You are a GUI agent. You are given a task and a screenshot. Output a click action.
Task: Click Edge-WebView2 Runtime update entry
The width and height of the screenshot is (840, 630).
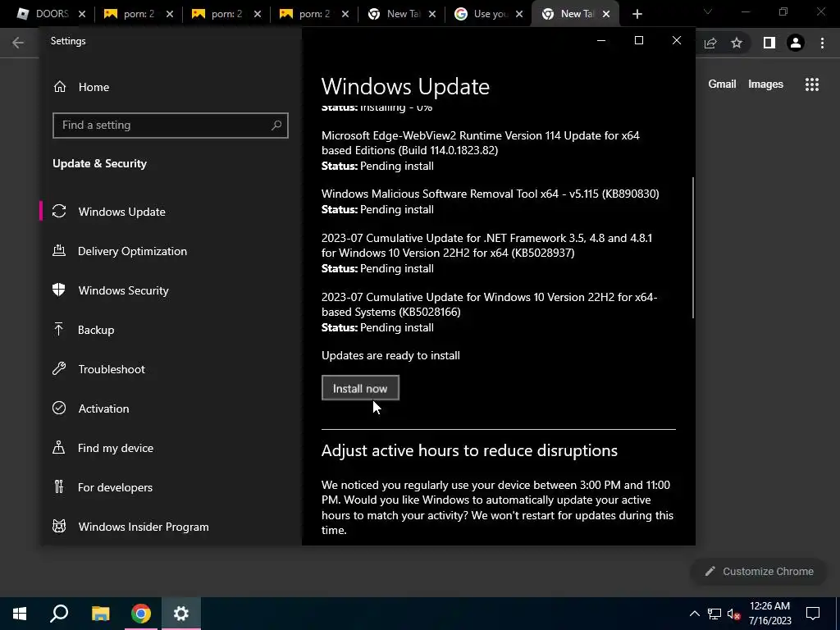coord(481,151)
